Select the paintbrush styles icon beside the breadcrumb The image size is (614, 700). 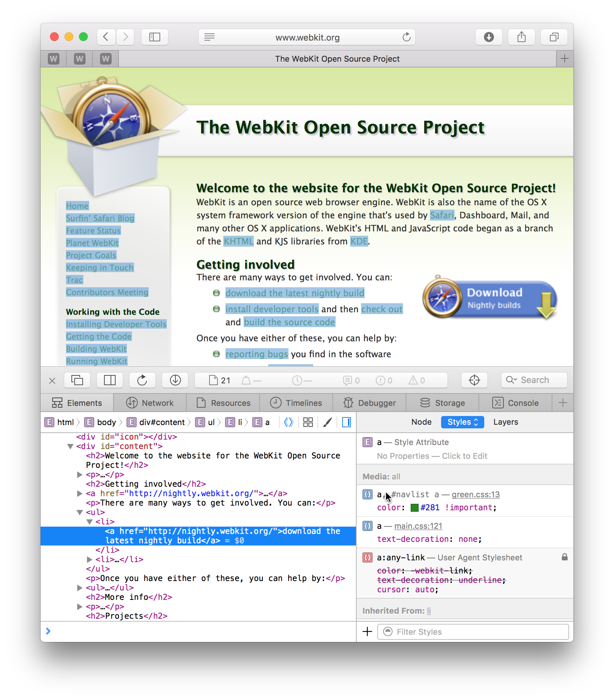pos(327,422)
